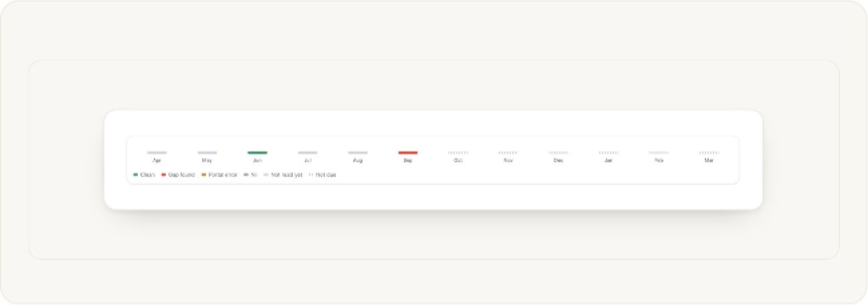
Task: Click the "Not read yet" legend entry
Action: click(x=283, y=175)
